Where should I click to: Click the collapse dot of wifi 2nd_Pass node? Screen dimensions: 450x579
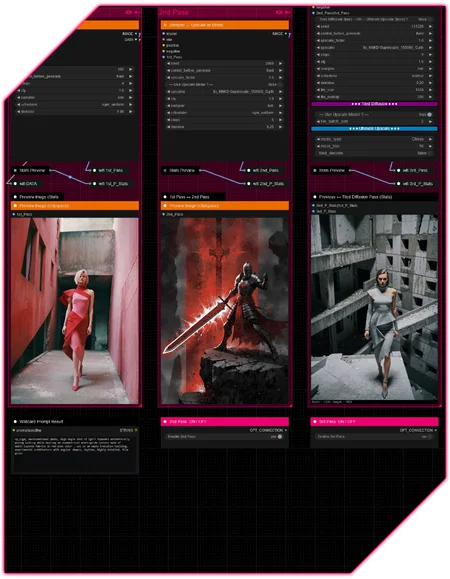pos(248,170)
